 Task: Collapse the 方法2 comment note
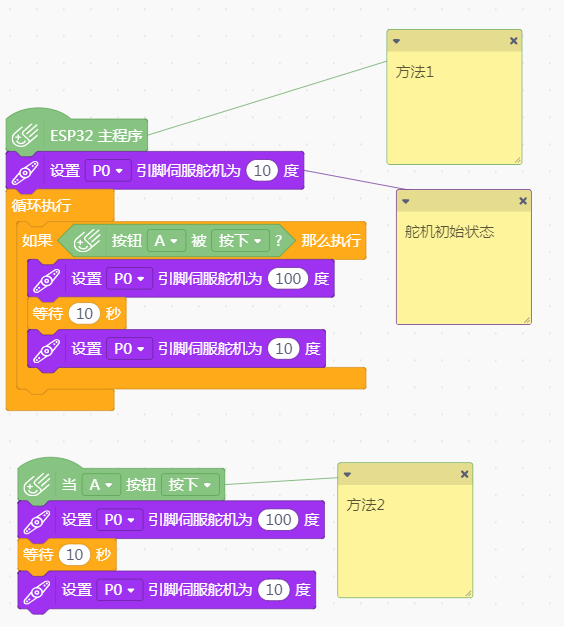tap(347, 475)
